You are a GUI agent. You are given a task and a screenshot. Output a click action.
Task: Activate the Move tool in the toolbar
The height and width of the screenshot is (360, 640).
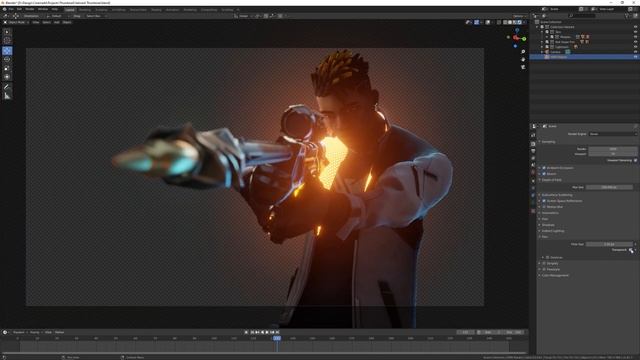click(7, 51)
